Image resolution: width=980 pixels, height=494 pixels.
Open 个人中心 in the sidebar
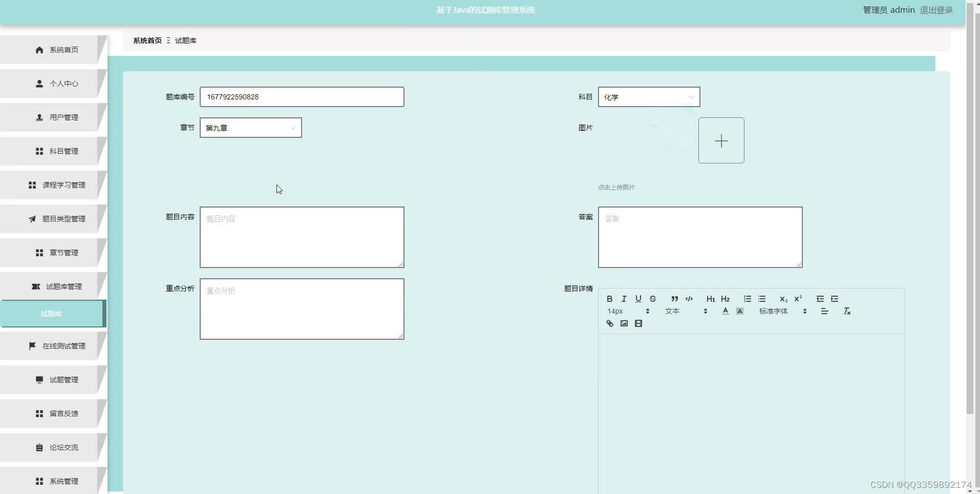click(53, 84)
